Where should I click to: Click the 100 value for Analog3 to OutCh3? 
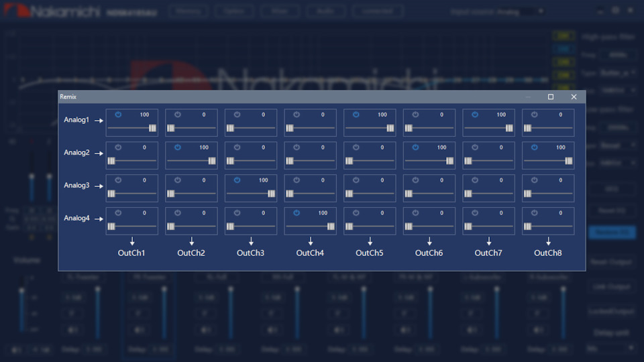[x=263, y=180]
